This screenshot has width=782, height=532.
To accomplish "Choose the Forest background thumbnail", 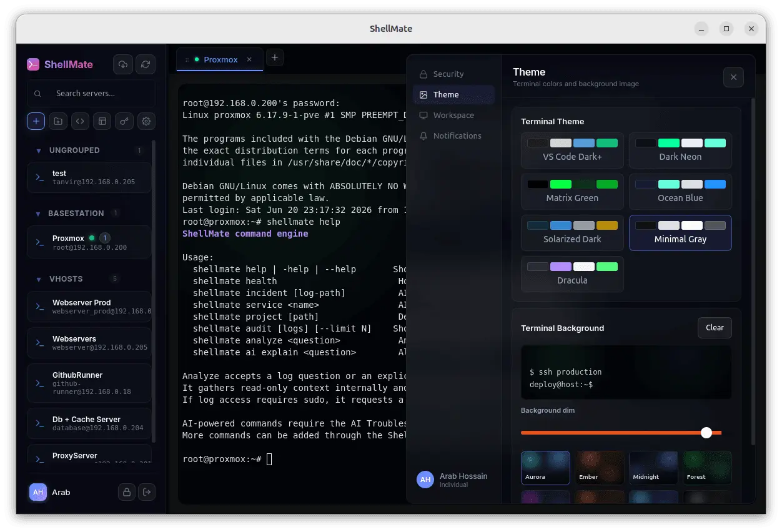I will [707, 468].
